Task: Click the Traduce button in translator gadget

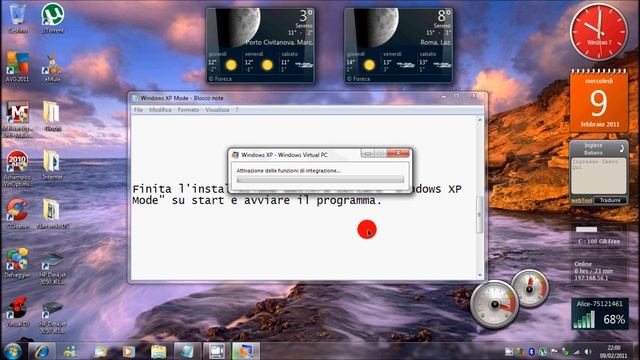Action: click(610, 200)
